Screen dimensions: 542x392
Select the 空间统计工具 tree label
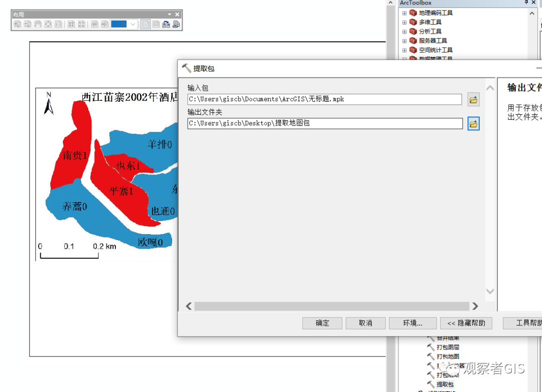[436, 50]
